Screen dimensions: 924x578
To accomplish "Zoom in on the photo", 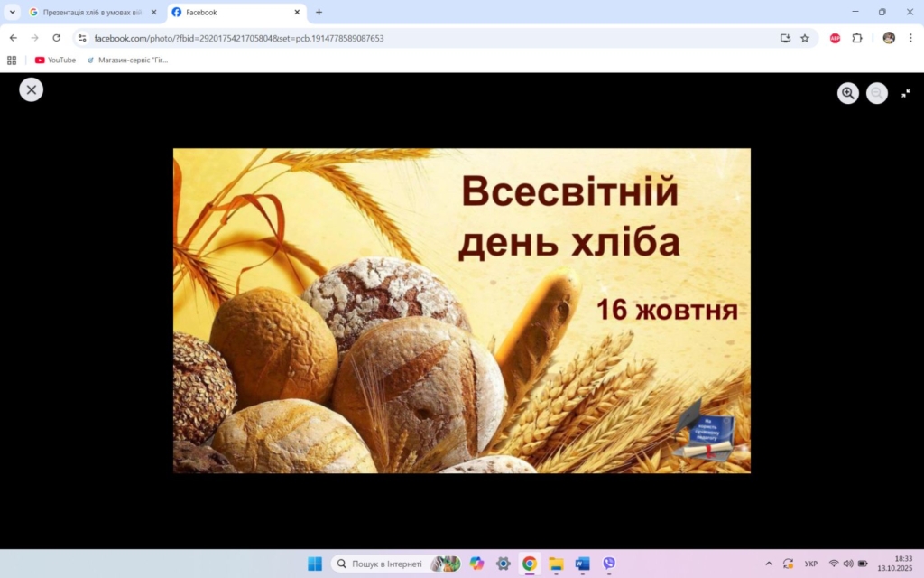I will click(x=848, y=93).
